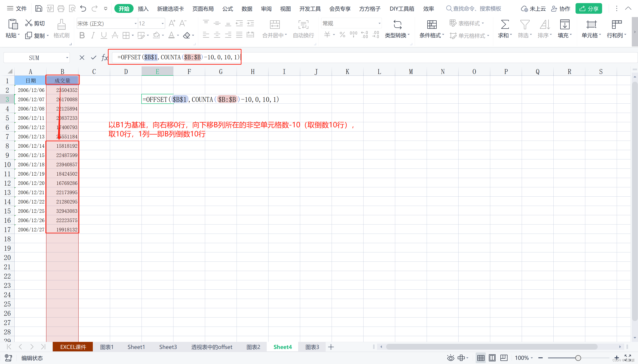Apply strikethrough text formatting
The image size is (638, 364).
click(x=115, y=35)
